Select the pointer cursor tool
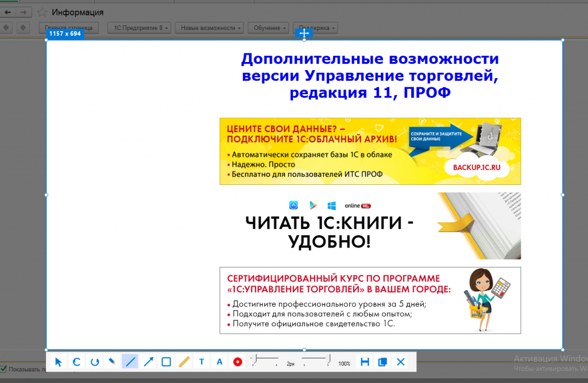The height and width of the screenshot is (383, 588). [x=58, y=362]
